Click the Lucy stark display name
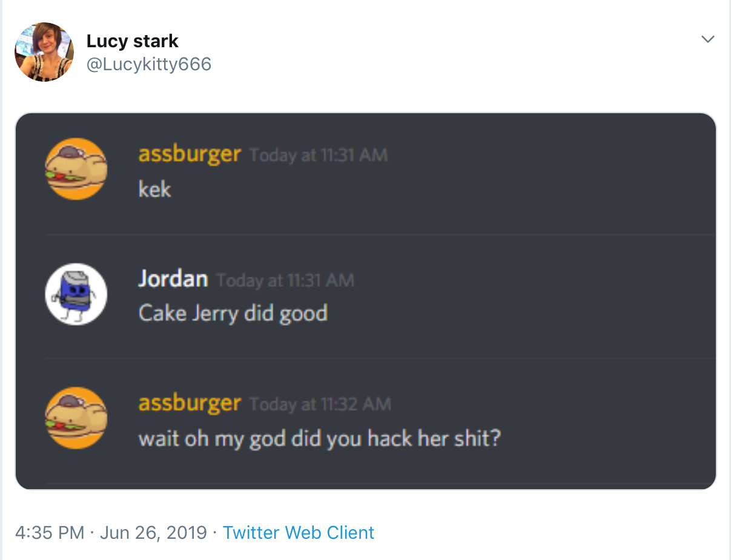Viewport: 731px width, 560px height. pyautogui.click(x=132, y=41)
